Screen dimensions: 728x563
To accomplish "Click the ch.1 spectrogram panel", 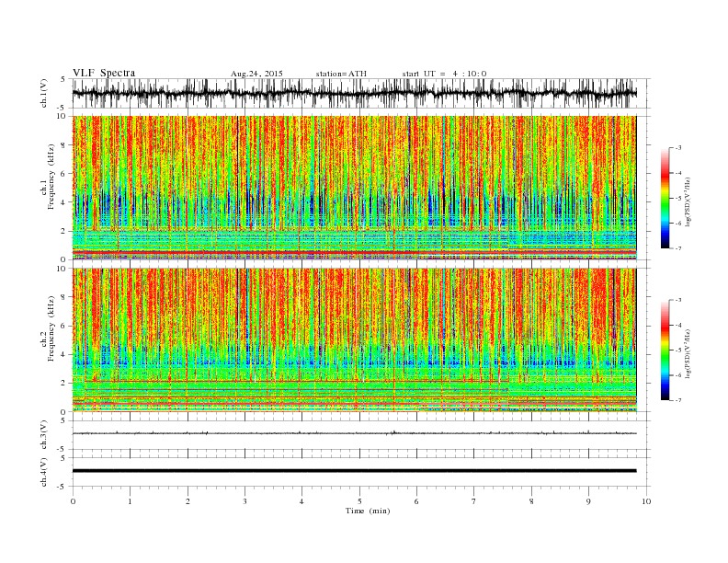I will pos(354,188).
